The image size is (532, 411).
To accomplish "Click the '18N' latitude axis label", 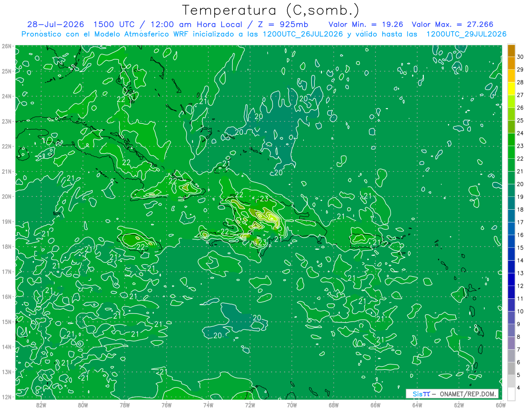I will [x=6, y=247].
